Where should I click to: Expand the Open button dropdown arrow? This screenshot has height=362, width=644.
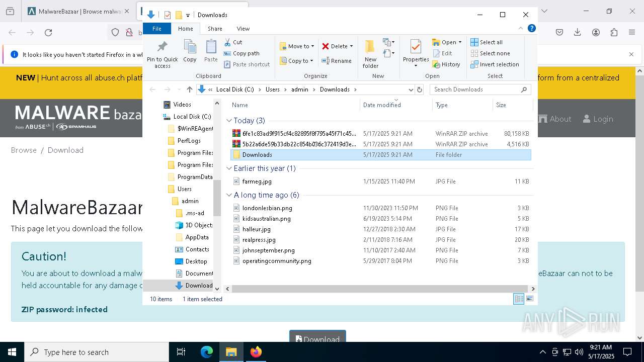click(x=460, y=42)
